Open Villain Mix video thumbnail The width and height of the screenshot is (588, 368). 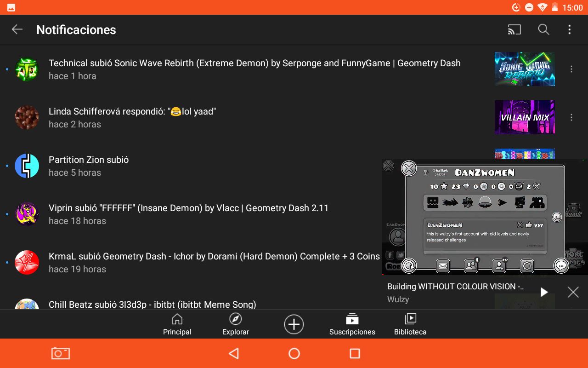(525, 117)
